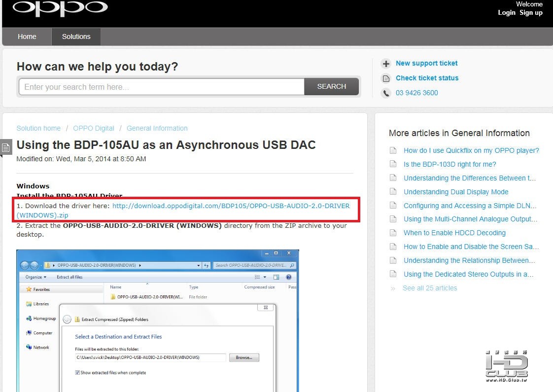553x392 pixels.
Task: Click the search term input field
Action: 162,87
